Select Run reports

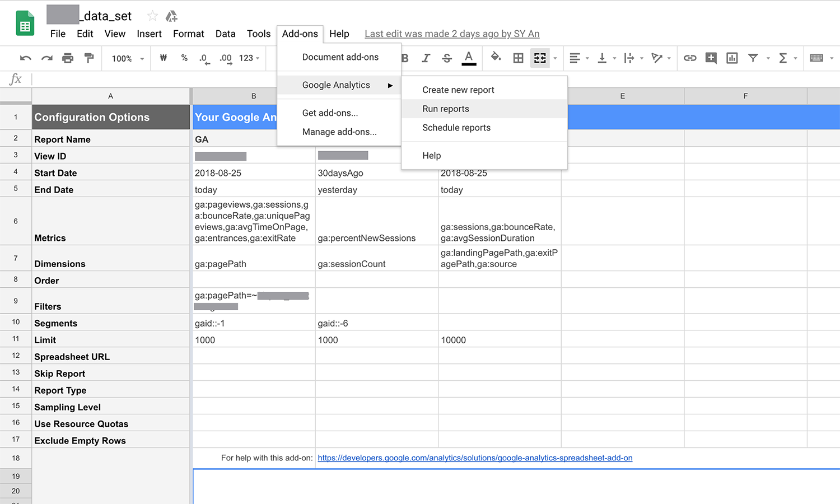[484, 109]
